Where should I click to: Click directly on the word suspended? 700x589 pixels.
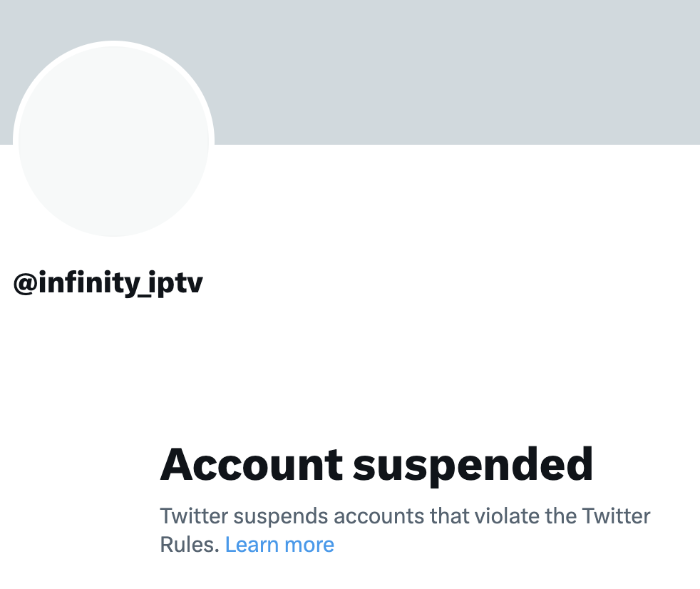[x=474, y=463]
